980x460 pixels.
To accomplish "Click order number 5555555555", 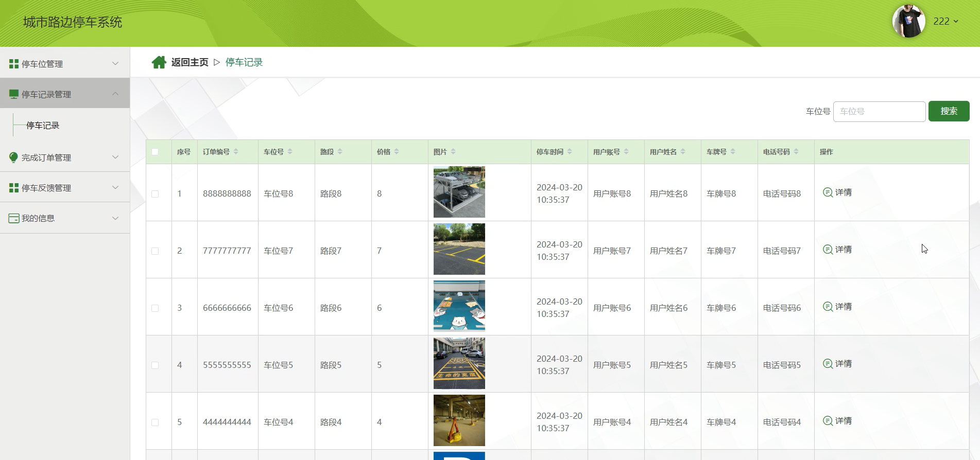I will point(227,365).
